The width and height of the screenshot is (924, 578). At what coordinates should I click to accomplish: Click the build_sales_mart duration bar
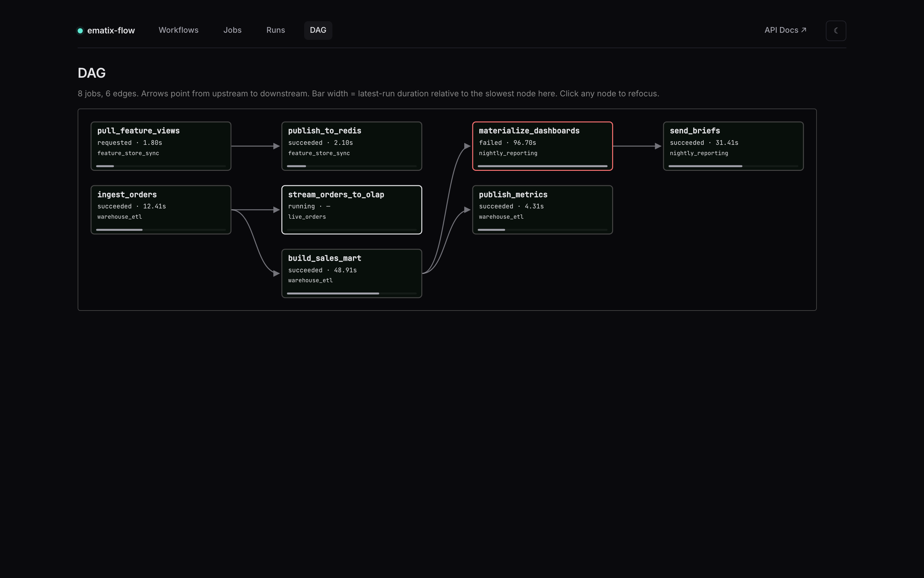tap(352, 293)
